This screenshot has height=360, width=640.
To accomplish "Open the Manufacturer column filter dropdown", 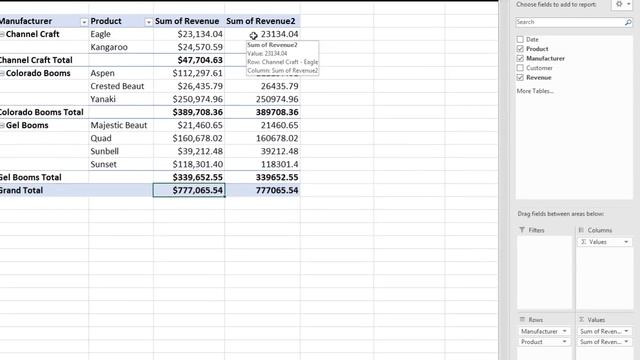I will point(84,22).
